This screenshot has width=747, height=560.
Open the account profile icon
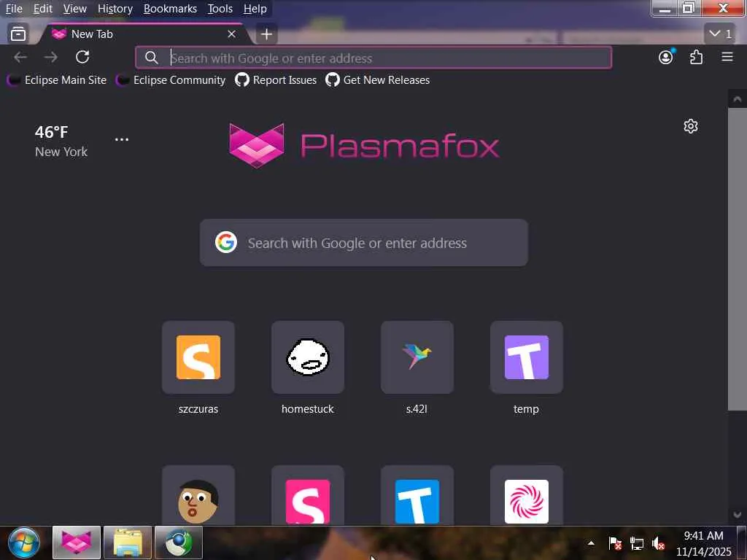pos(666,57)
